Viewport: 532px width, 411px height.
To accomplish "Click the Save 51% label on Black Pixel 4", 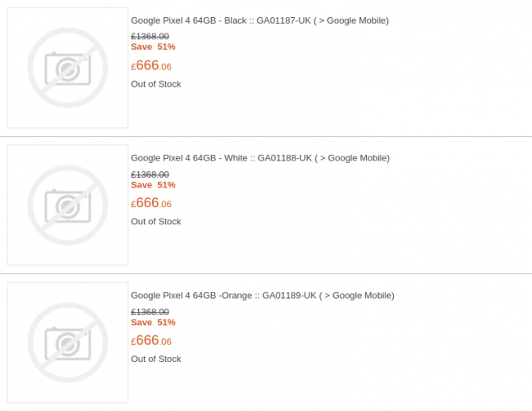I will click(153, 47).
